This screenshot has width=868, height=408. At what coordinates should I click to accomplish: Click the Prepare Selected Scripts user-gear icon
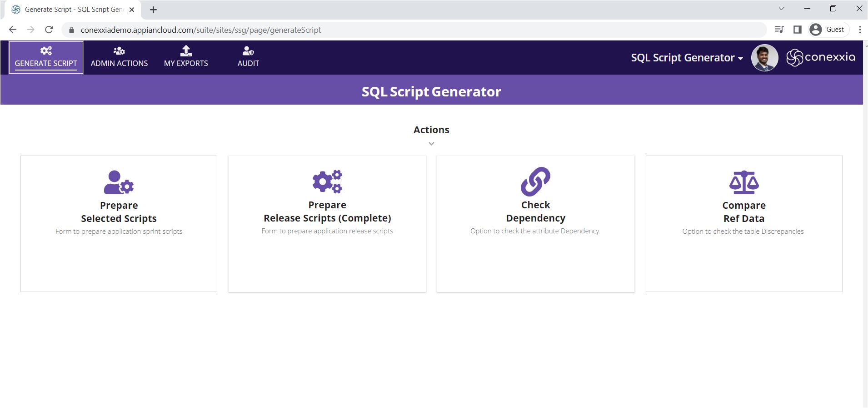coord(119,182)
